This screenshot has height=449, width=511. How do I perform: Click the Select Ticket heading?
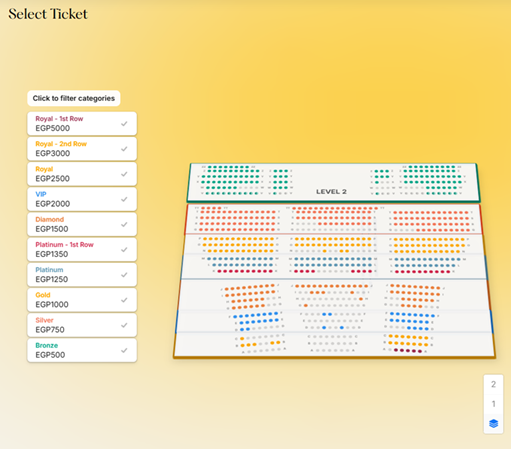(48, 14)
